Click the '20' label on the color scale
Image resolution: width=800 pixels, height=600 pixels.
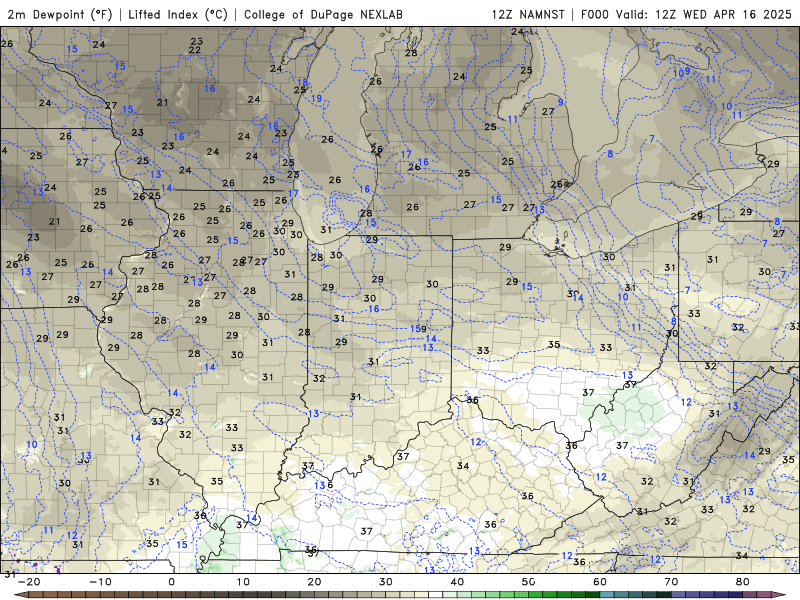[x=314, y=582]
